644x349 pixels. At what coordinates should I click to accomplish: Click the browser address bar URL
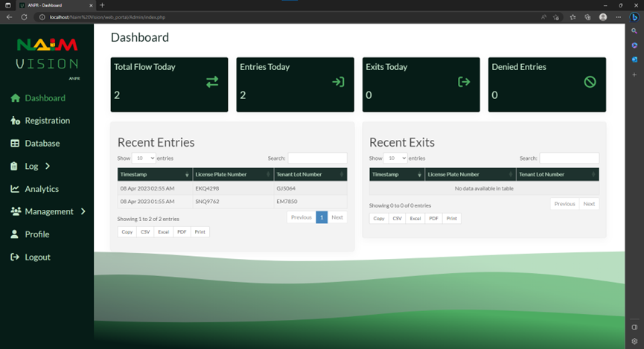click(107, 17)
